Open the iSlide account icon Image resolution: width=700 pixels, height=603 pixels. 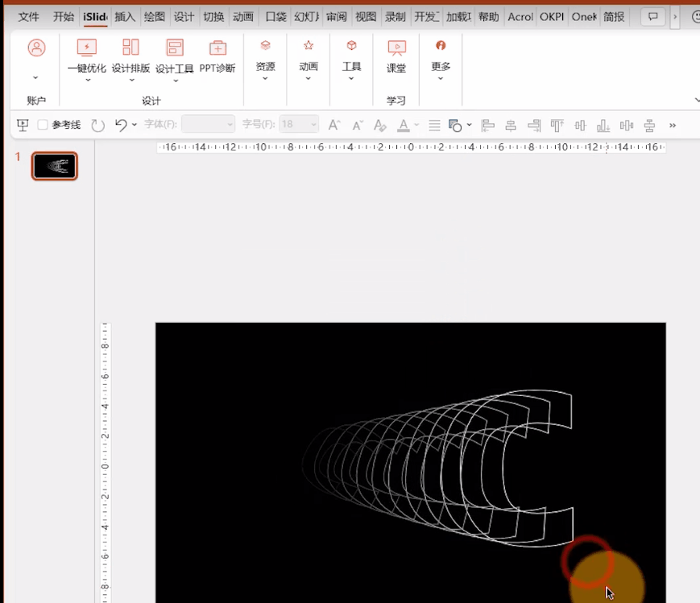point(36,47)
